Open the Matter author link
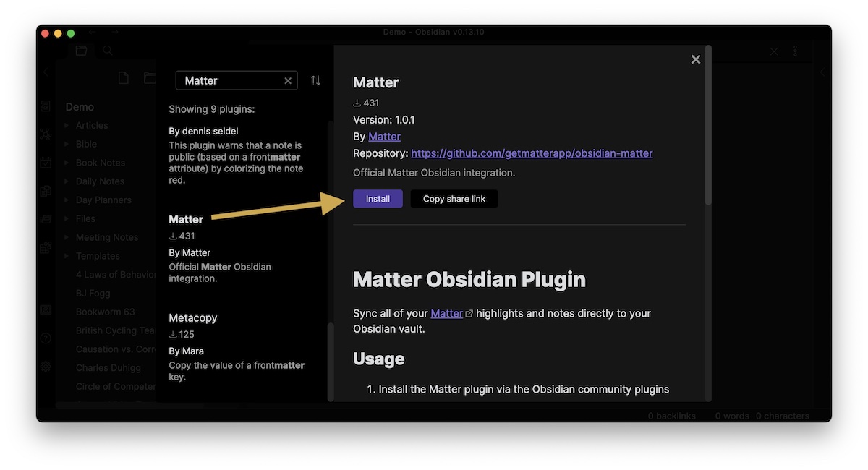Viewport: 868px width, 470px height. pyautogui.click(x=384, y=137)
